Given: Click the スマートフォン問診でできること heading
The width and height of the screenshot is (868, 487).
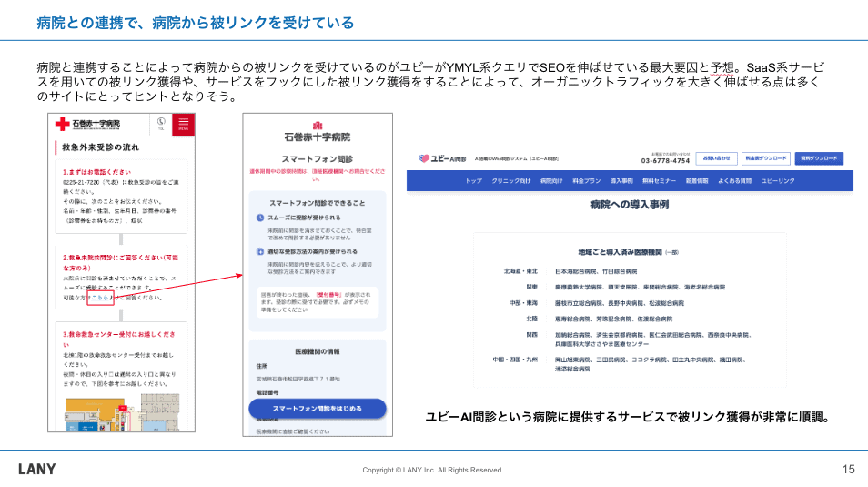Looking at the screenshot, I should coord(318,203).
